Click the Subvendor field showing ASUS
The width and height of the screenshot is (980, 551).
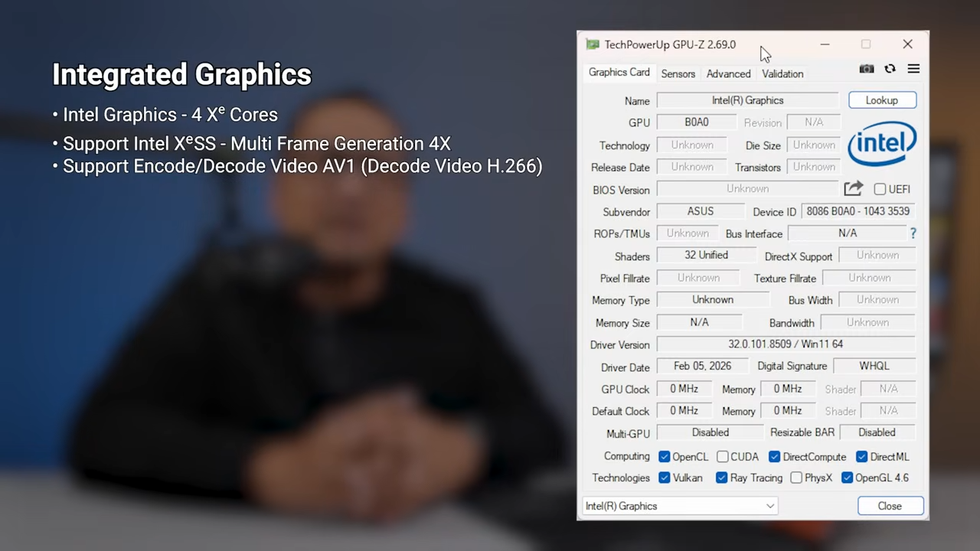coord(701,211)
